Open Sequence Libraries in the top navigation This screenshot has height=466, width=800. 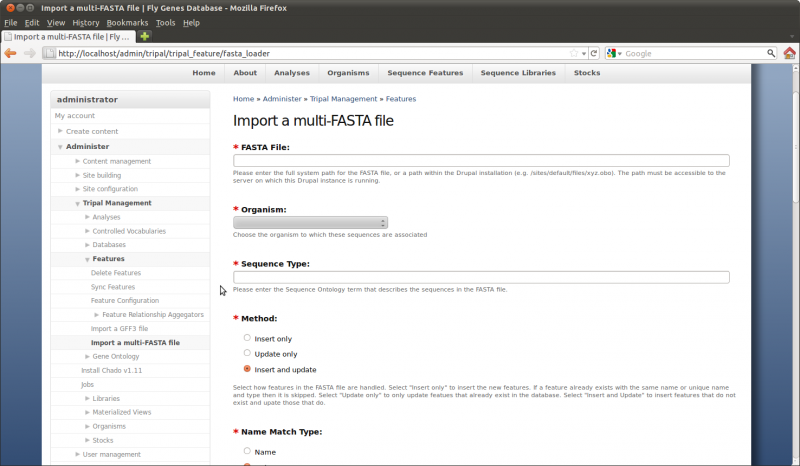tap(518, 73)
